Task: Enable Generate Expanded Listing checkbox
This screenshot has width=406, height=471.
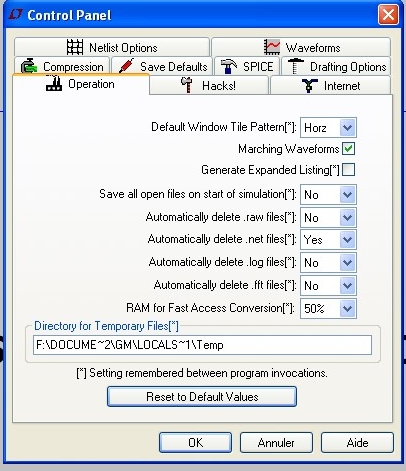Action: (x=348, y=170)
